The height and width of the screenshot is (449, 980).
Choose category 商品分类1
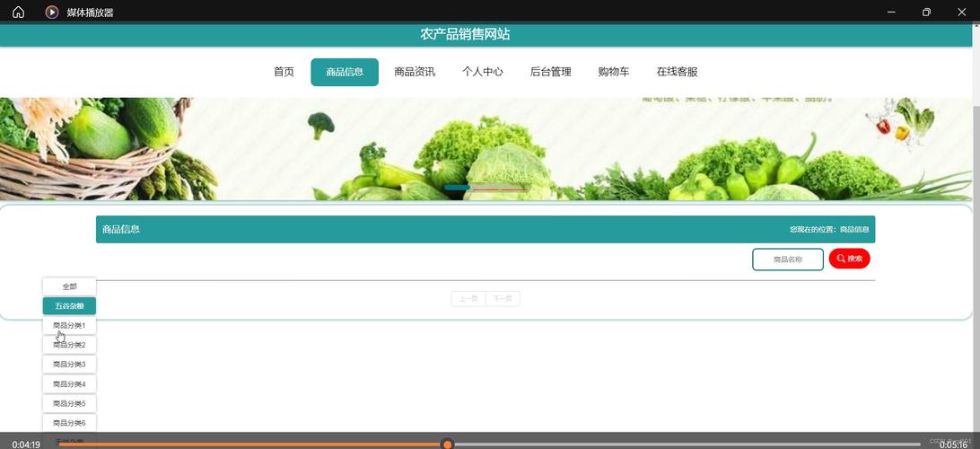pyautogui.click(x=69, y=325)
